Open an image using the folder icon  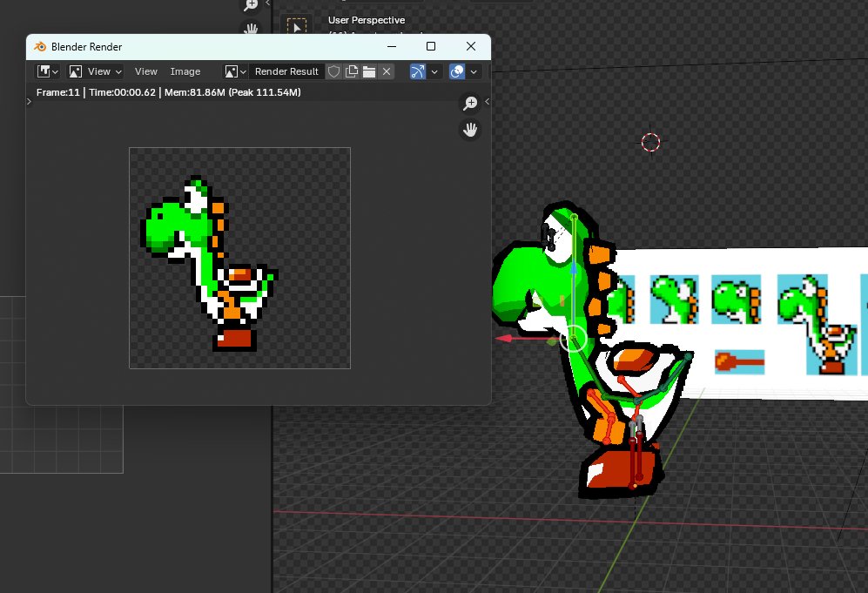point(369,71)
